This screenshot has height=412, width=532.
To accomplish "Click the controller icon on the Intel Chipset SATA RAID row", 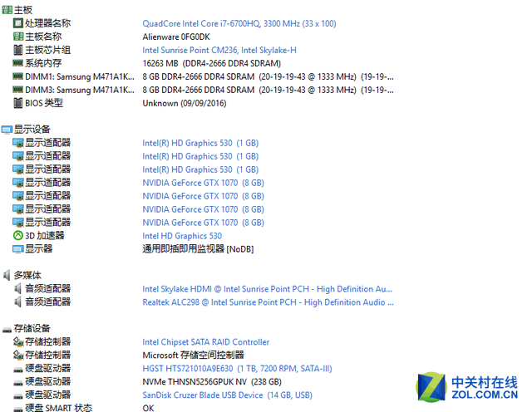I will [x=18, y=341].
